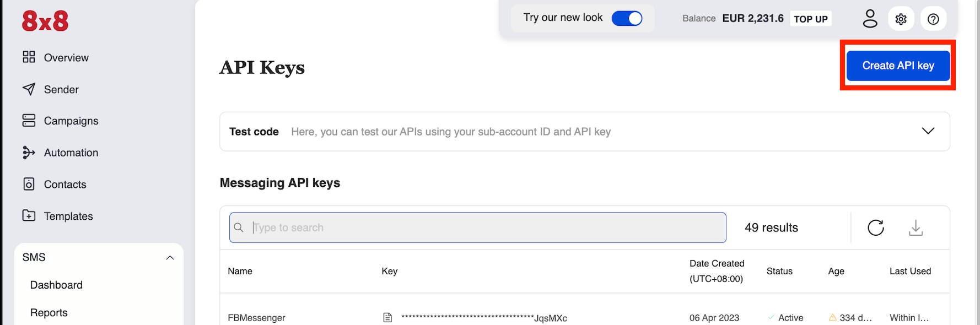This screenshot has height=325, width=980.
Task: Open SMS Reports in the sidebar
Action: tap(49, 312)
